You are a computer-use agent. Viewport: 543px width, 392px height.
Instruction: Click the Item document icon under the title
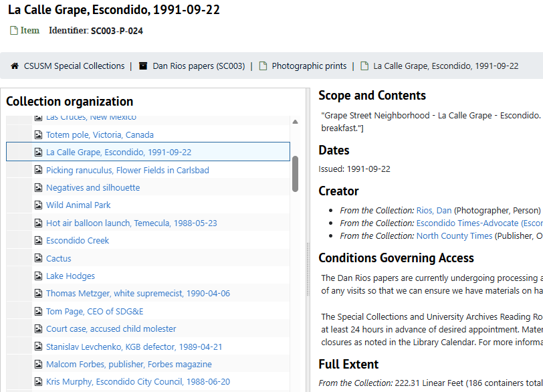(x=13, y=31)
